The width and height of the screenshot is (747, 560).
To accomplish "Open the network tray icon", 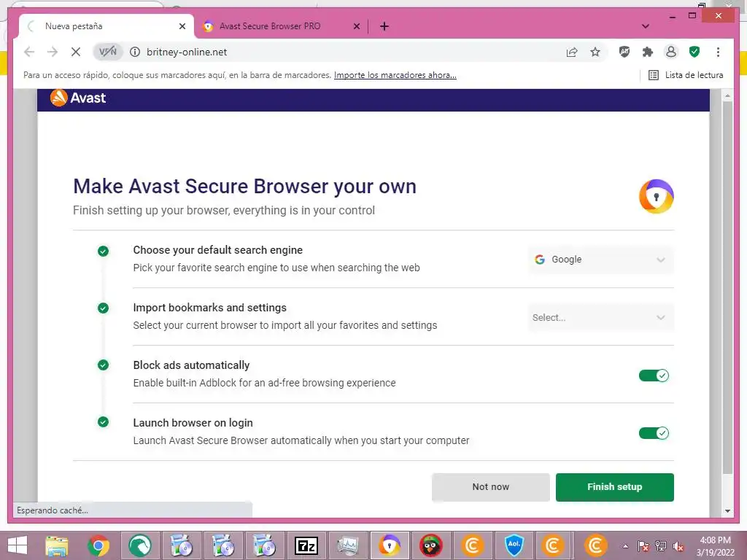I will 661,546.
